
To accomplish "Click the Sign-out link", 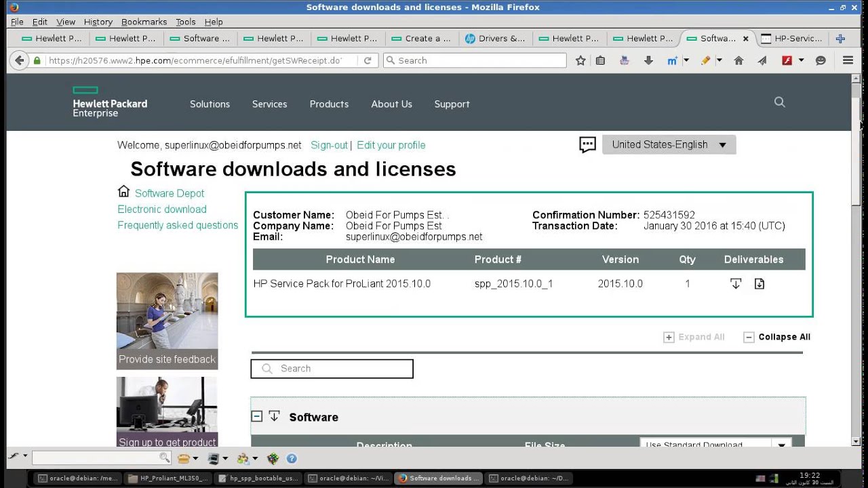I will point(329,145).
